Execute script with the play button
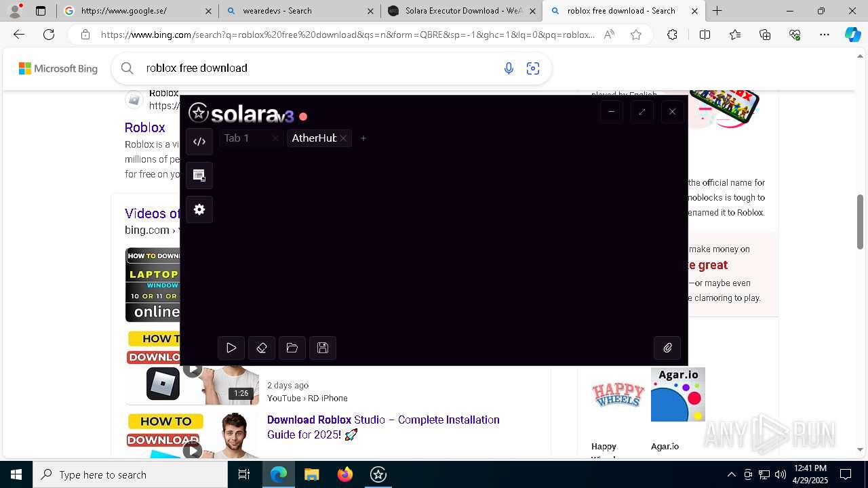The image size is (868, 488). (x=231, y=348)
